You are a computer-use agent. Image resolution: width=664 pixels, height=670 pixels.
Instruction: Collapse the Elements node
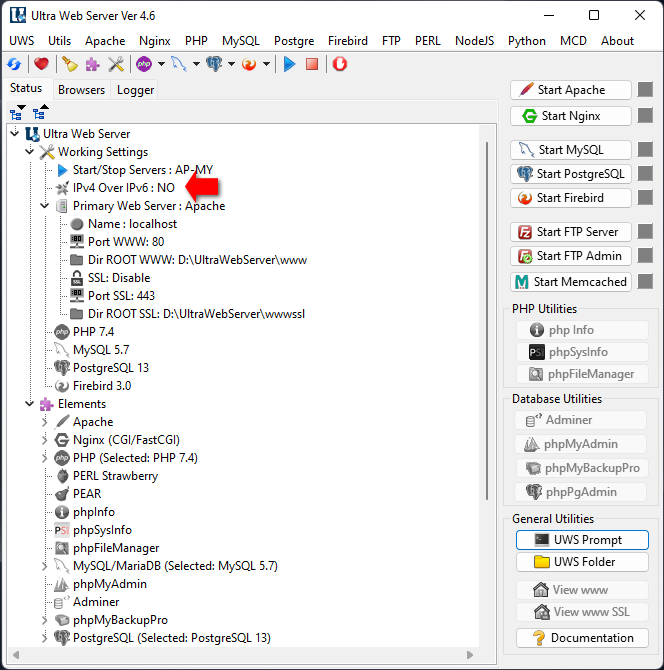coord(29,403)
